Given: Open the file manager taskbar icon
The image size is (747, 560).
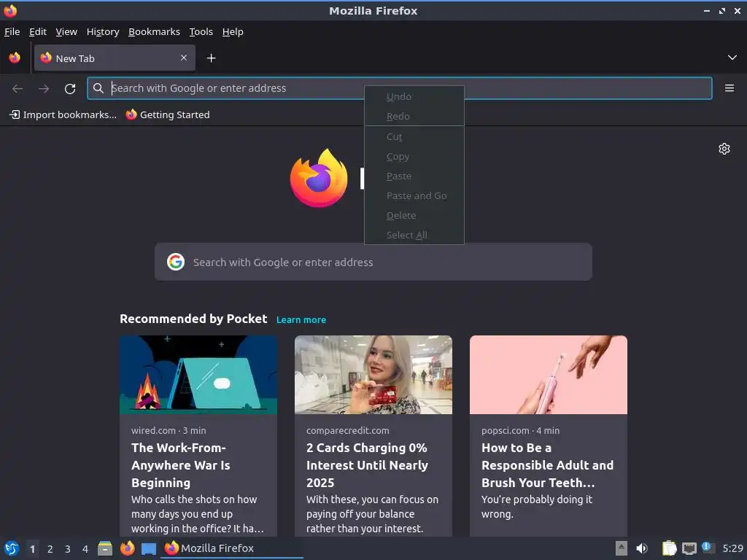Looking at the screenshot, I should [x=105, y=548].
